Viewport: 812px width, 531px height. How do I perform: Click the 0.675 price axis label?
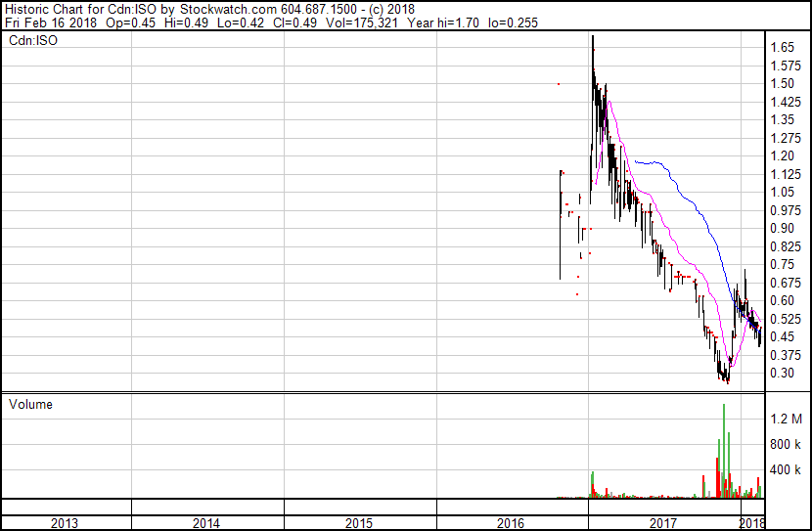[x=786, y=283]
